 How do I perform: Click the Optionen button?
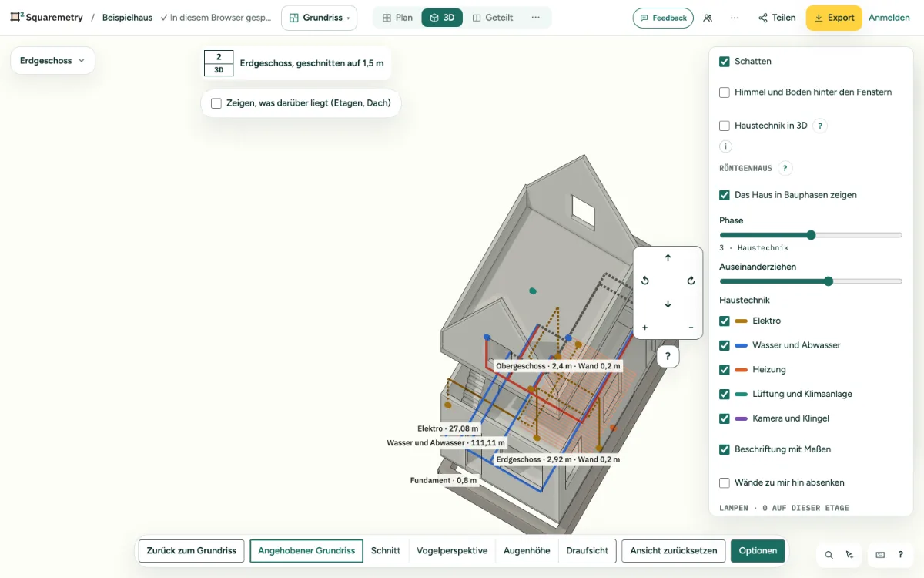758,551
